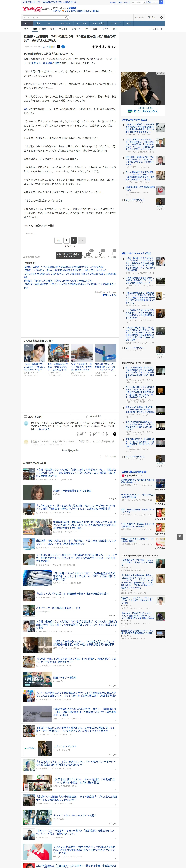Click the 集英社オンライン publisher name under the headline
The height and width of the screenshot is (868, 186).
click(104, 47)
